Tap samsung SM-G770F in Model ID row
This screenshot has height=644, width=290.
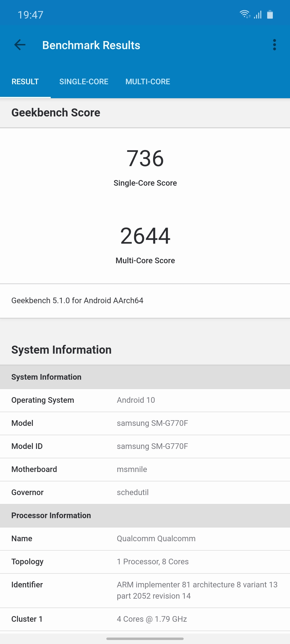click(152, 446)
